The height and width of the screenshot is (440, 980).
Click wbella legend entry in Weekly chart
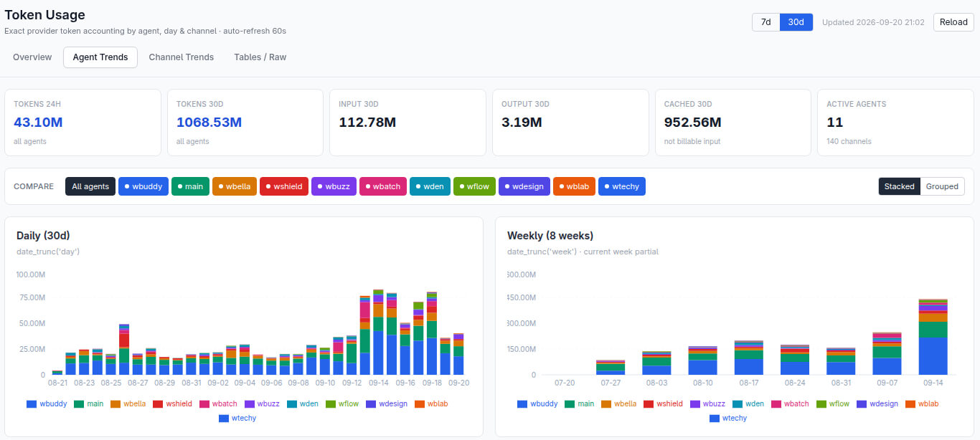(x=618, y=404)
